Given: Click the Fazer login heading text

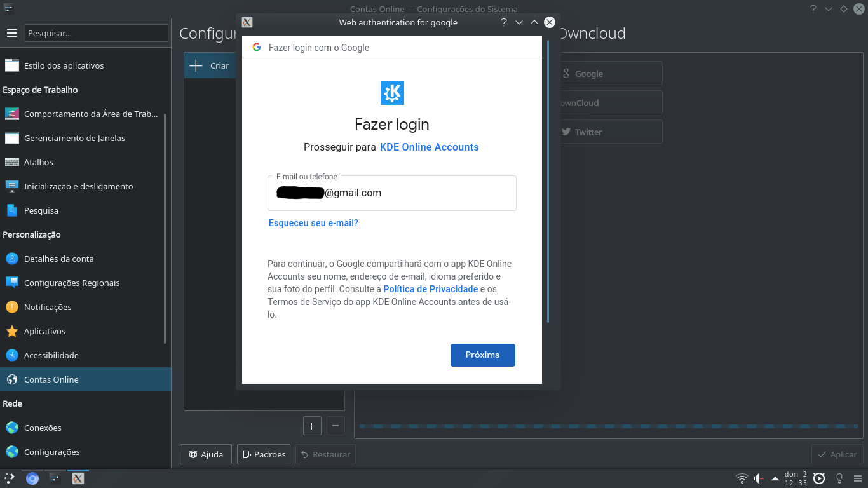Looking at the screenshot, I should pos(392,124).
